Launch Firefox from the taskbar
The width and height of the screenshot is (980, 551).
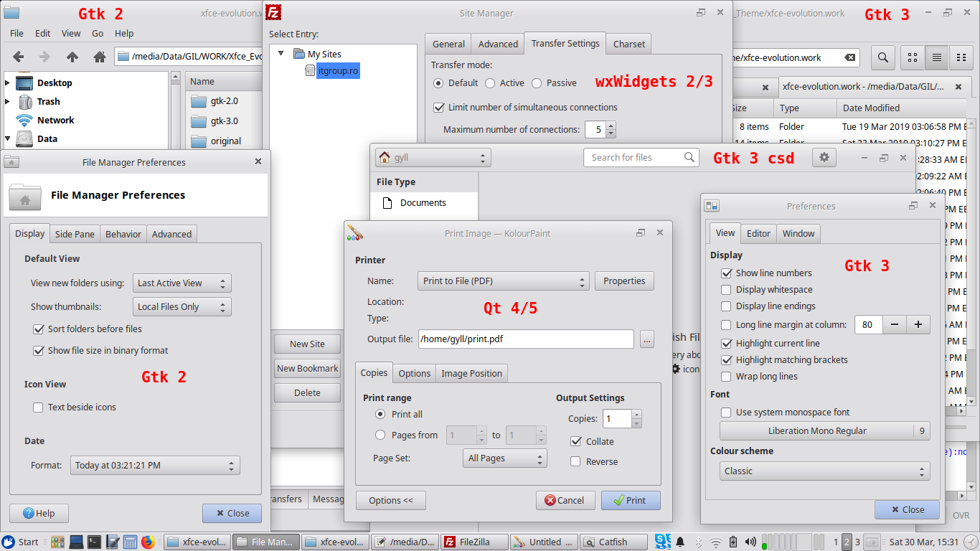coord(149,542)
